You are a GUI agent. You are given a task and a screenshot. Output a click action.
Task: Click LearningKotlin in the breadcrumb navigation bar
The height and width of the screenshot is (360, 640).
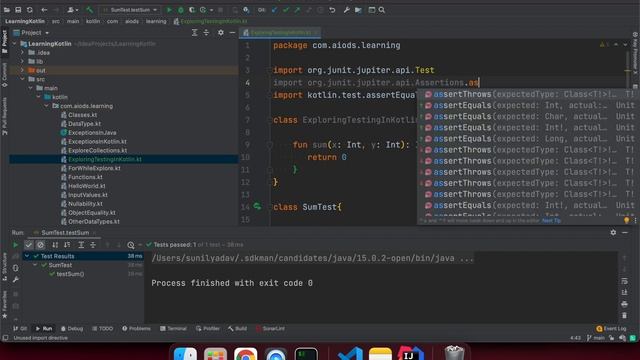tap(25, 21)
